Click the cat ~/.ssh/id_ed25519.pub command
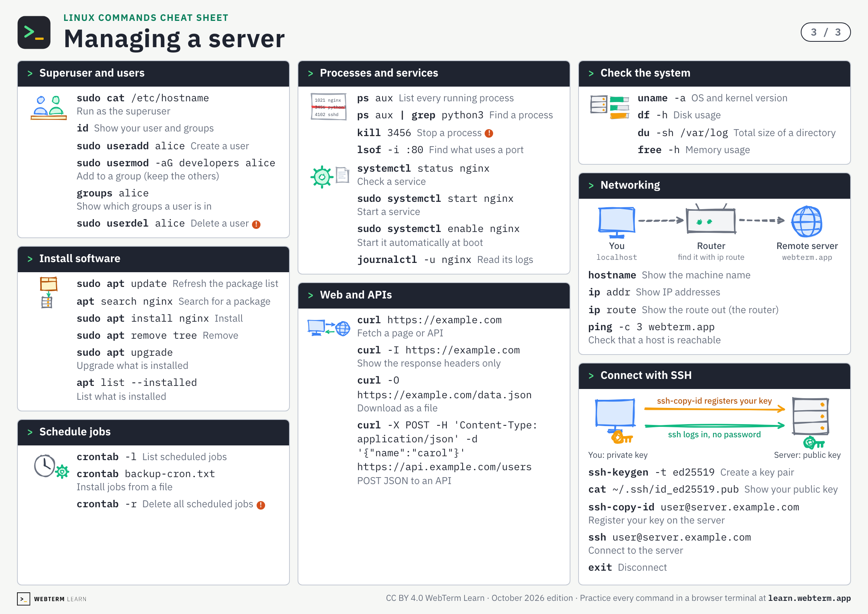This screenshot has height=614, width=868. click(663, 489)
